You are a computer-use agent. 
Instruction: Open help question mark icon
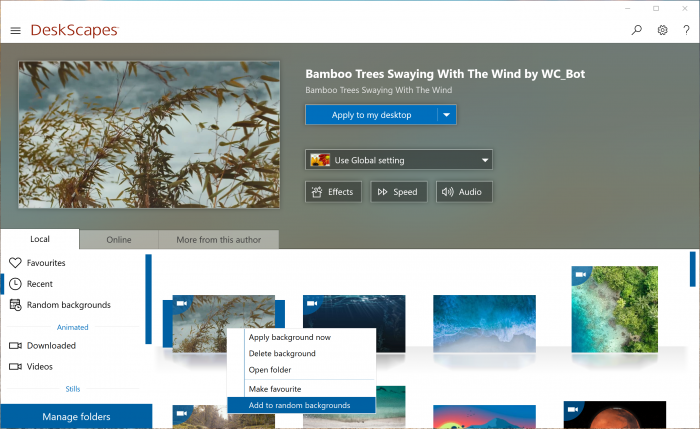[686, 30]
